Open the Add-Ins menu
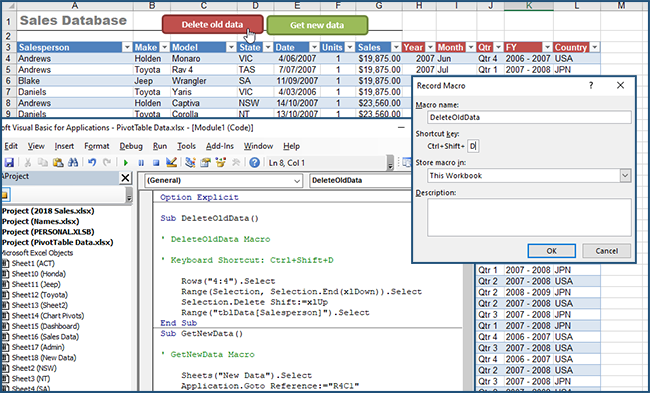The image size is (650, 393). point(220,146)
